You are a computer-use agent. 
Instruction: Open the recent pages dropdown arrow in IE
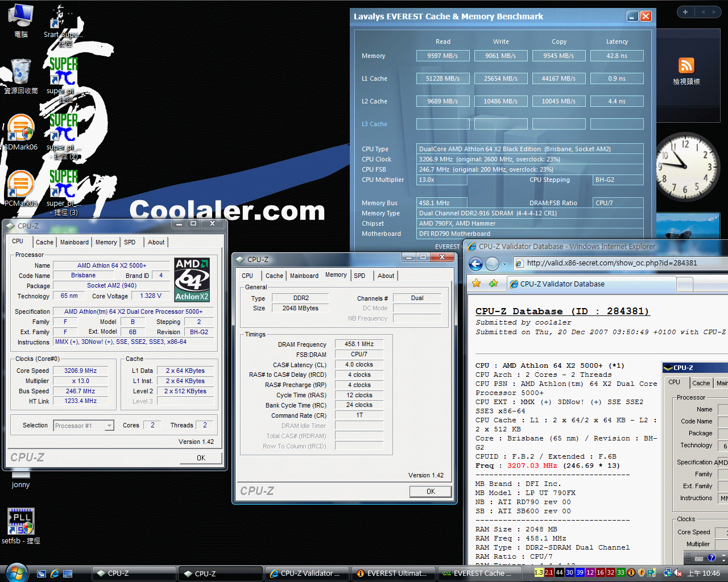[504, 264]
